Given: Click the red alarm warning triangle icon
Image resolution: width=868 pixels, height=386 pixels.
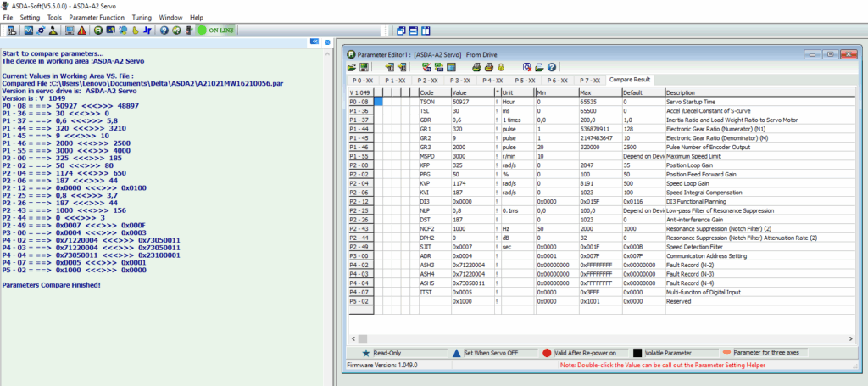Looking at the screenshot, I should click(81, 31).
